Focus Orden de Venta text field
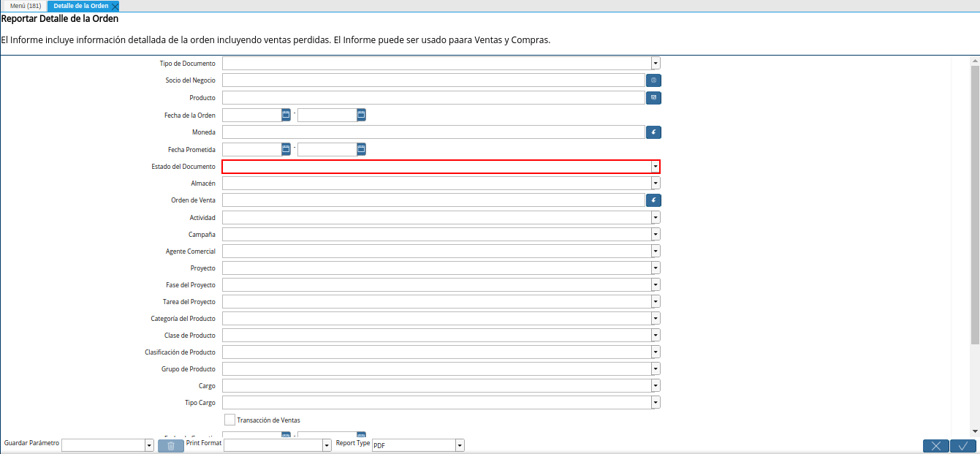This screenshot has height=454, width=980. click(433, 200)
